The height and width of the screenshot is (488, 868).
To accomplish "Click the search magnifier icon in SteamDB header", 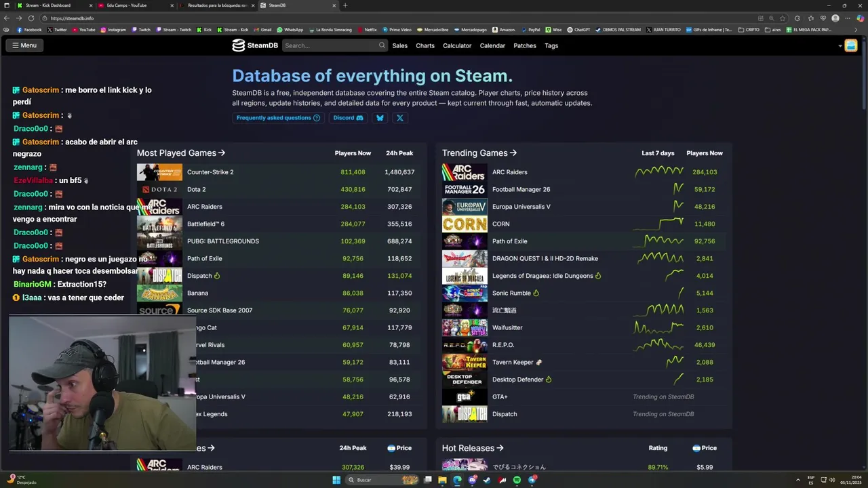I will tap(382, 45).
